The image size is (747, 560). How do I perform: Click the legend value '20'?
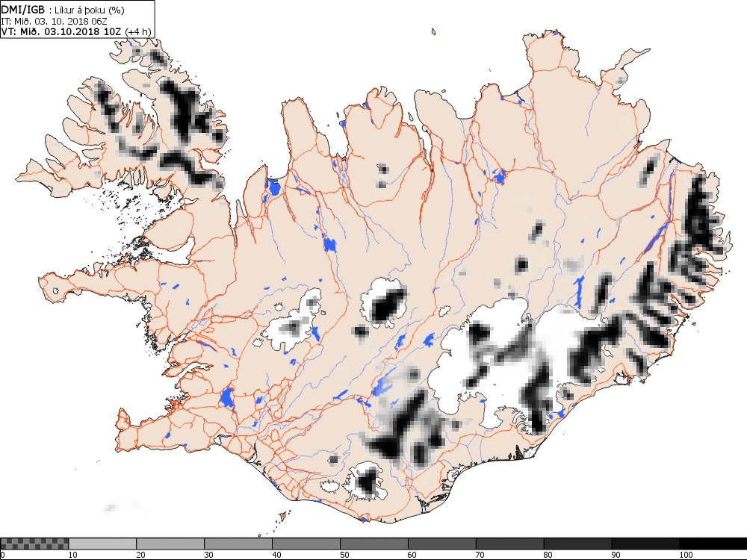(x=141, y=555)
